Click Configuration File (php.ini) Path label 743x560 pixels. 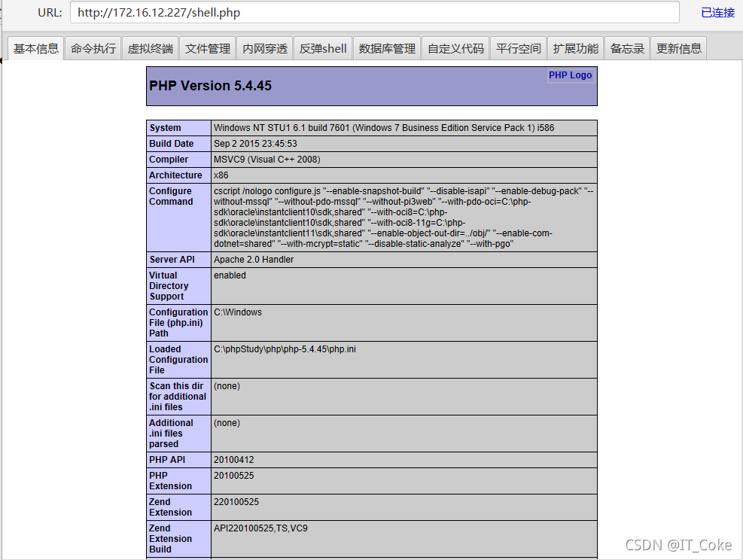pyautogui.click(x=178, y=323)
